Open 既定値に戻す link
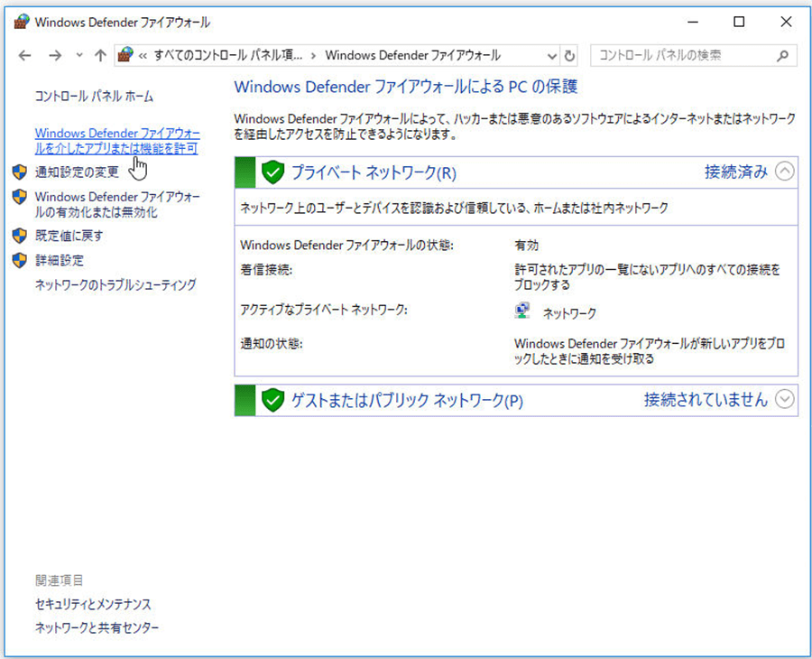The image size is (812, 659). tap(69, 236)
